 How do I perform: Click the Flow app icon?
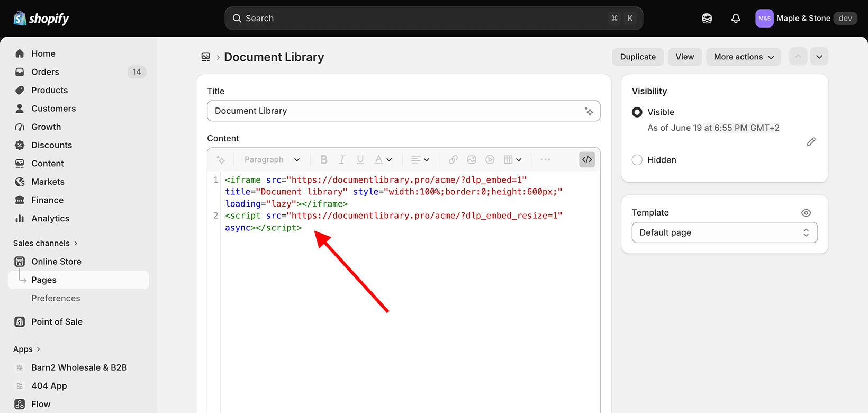(x=20, y=404)
